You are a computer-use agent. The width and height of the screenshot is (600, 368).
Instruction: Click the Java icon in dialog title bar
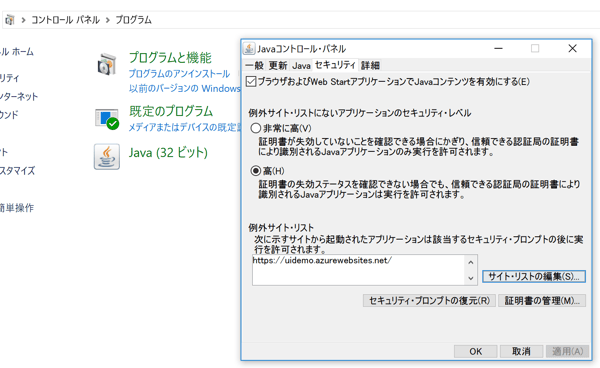tap(249, 49)
